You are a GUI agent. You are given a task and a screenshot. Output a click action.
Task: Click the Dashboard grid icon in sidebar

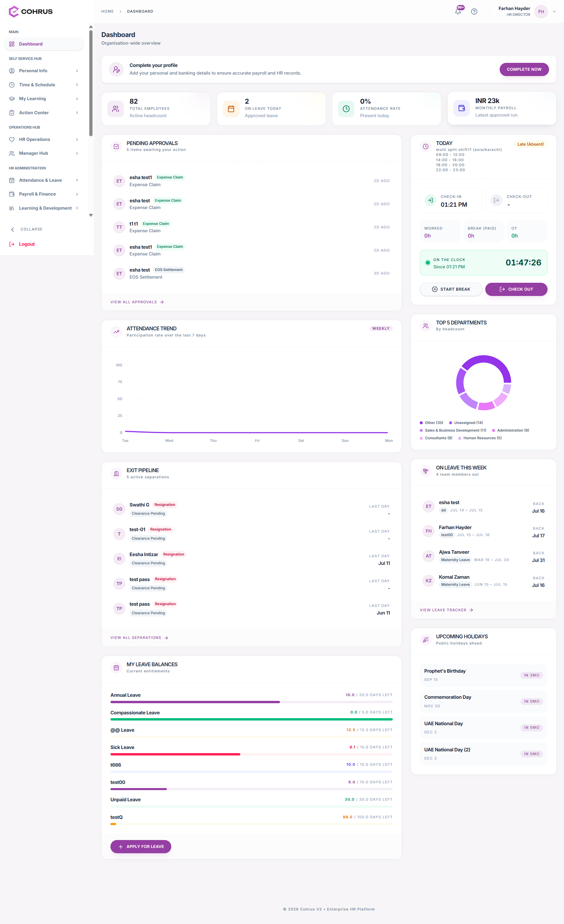pos(12,44)
